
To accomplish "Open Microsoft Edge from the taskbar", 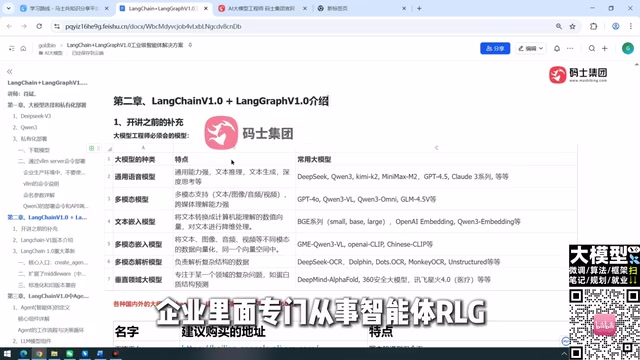I will tap(23, 353).
